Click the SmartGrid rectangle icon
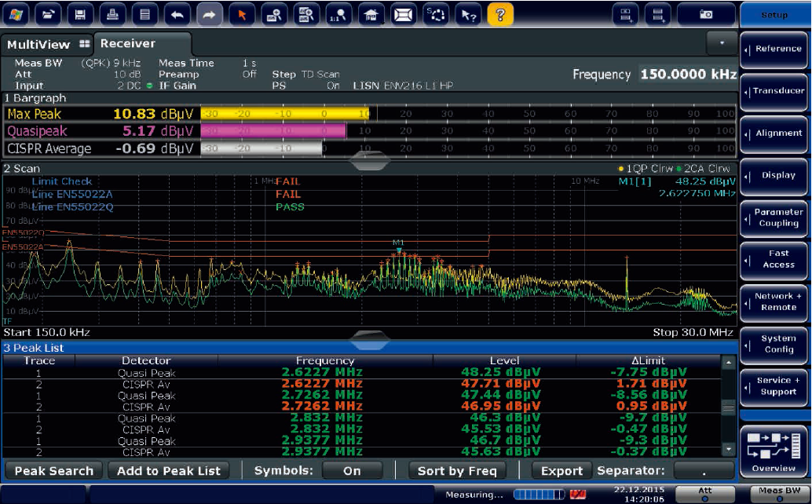This screenshot has width=812, height=504. pos(403,14)
